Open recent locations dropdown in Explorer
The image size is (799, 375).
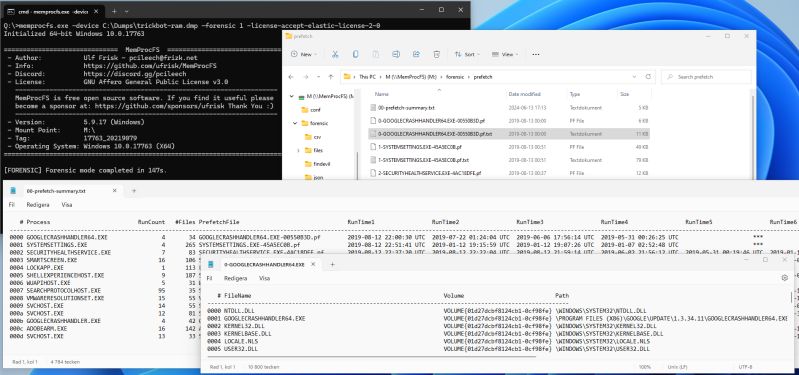point(318,77)
